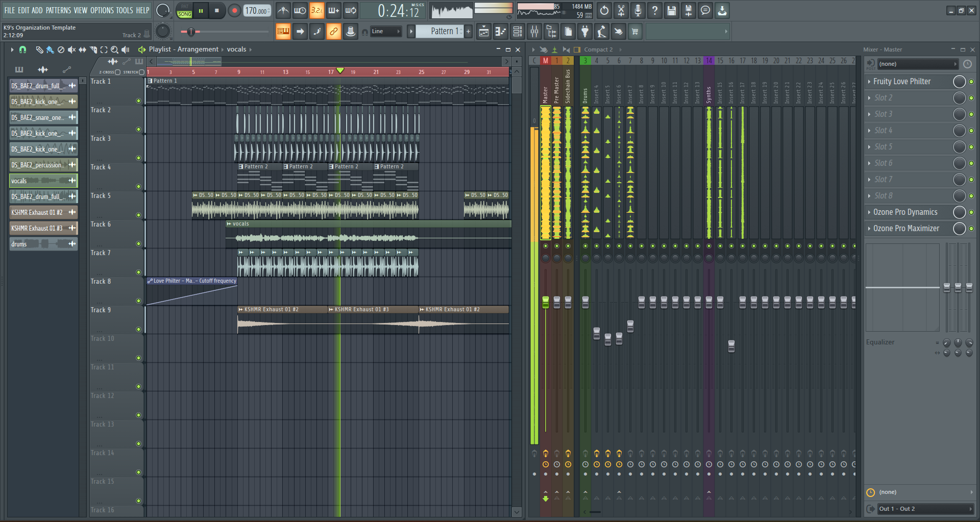Expand Ozone Pro Dynamics slot menu
The width and height of the screenshot is (980, 522).
(x=869, y=212)
